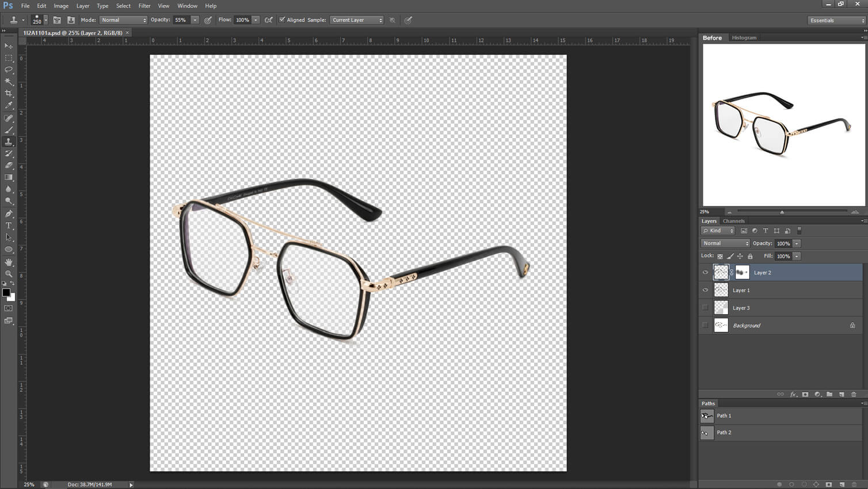Toggle the layer filter on/off switch
Screen dimensions: 868x489
pyautogui.click(x=799, y=231)
